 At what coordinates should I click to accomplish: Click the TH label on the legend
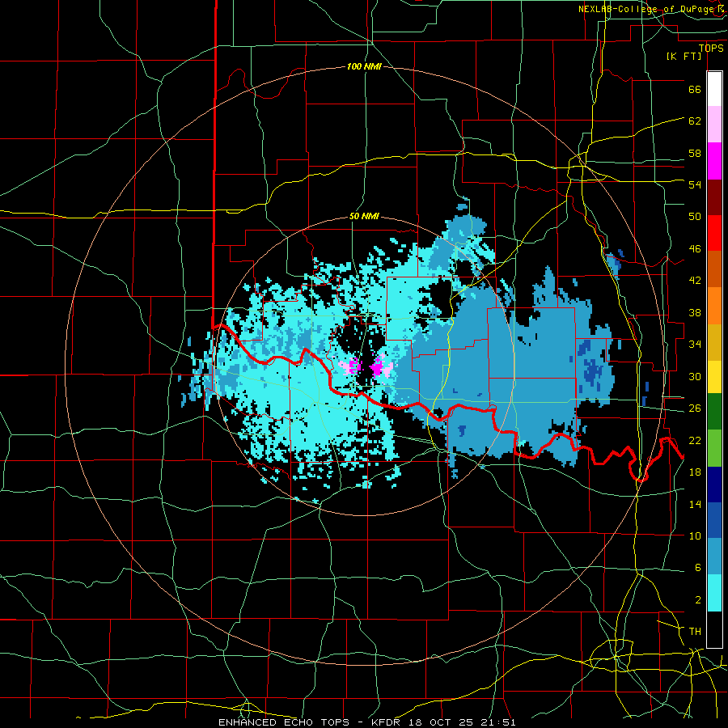pos(695,632)
